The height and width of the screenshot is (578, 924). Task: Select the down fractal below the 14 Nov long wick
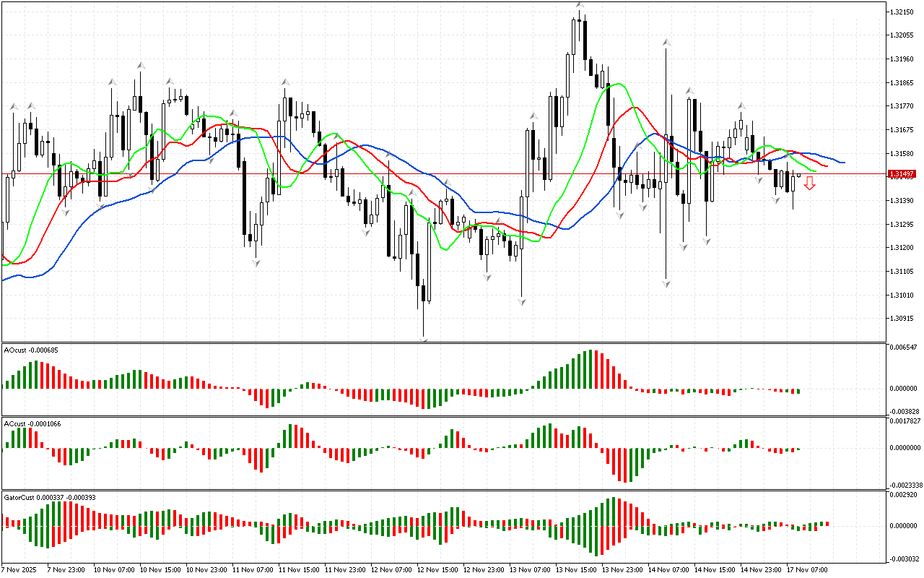pyautogui.click(x=666, y=284)
